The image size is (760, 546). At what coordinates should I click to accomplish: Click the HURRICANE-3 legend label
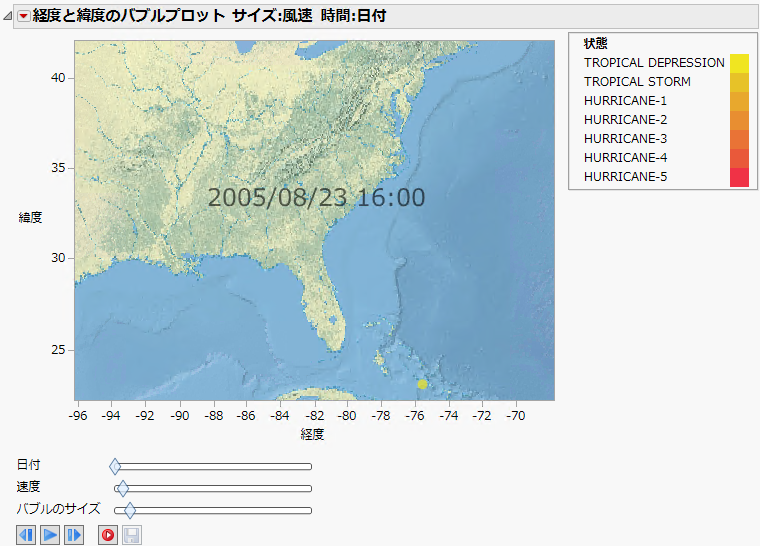tap(625, 139)
